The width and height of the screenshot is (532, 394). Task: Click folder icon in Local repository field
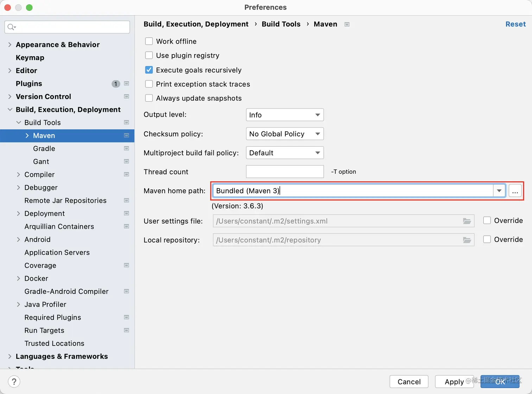tap(467, 240)
